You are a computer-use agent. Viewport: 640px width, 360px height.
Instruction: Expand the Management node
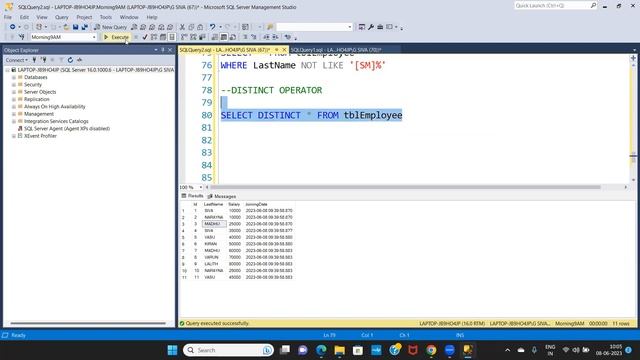pos(14,114)
